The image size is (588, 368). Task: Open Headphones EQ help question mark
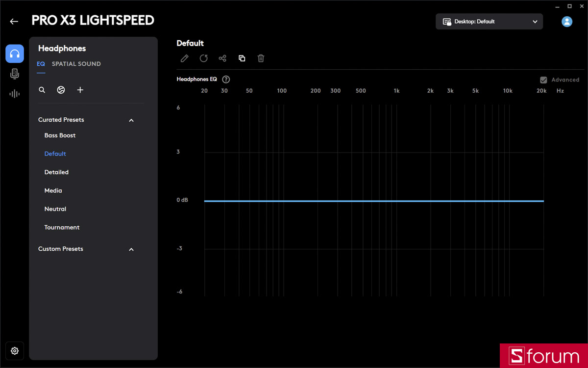(x=226, y=79)
